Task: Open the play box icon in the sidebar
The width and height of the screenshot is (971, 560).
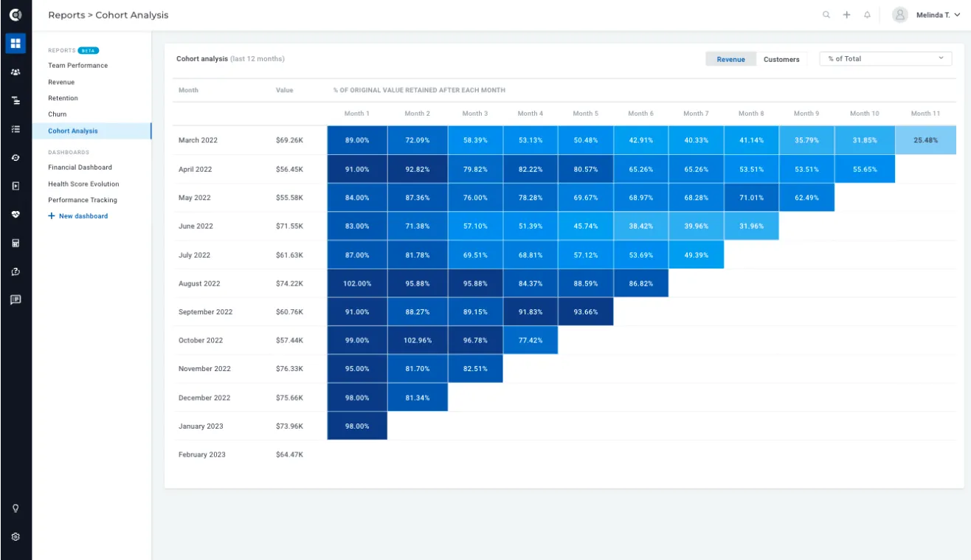Action: (x=15, y=186)
